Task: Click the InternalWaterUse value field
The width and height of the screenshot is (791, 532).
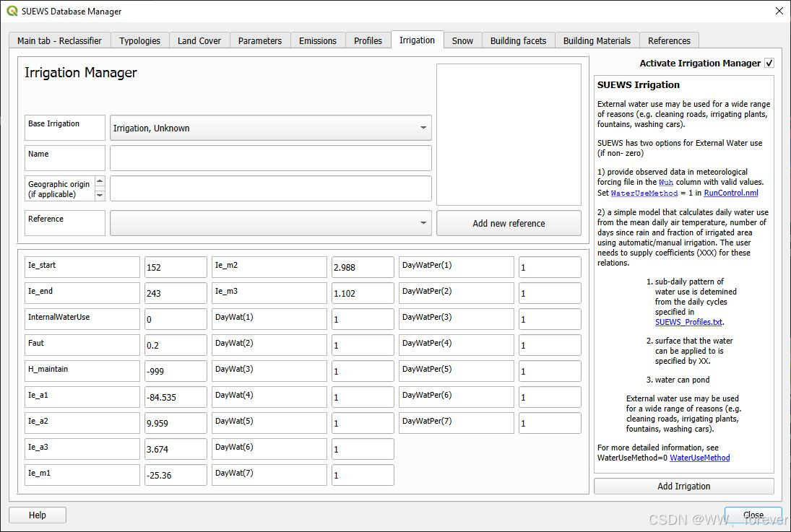Action: (176, 319)
